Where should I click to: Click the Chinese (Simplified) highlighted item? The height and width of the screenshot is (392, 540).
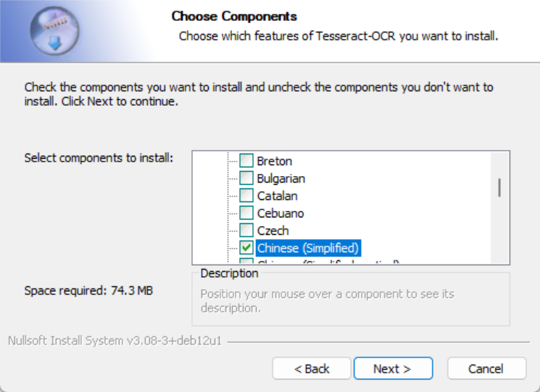[x=308, y=248]
